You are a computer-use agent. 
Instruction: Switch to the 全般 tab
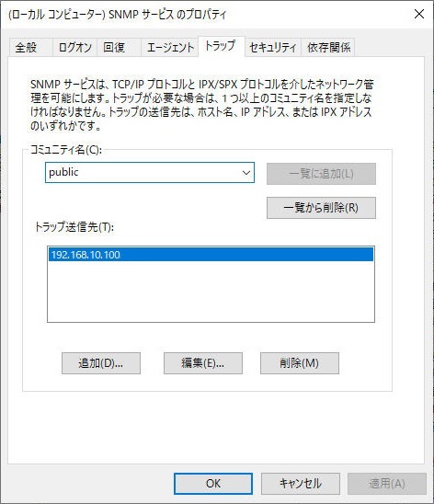tap(30, 48)
